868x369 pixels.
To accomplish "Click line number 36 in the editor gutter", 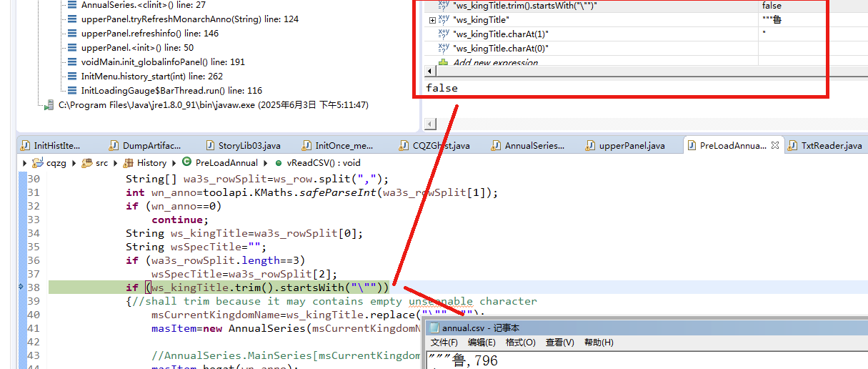I will click(33, 260).
